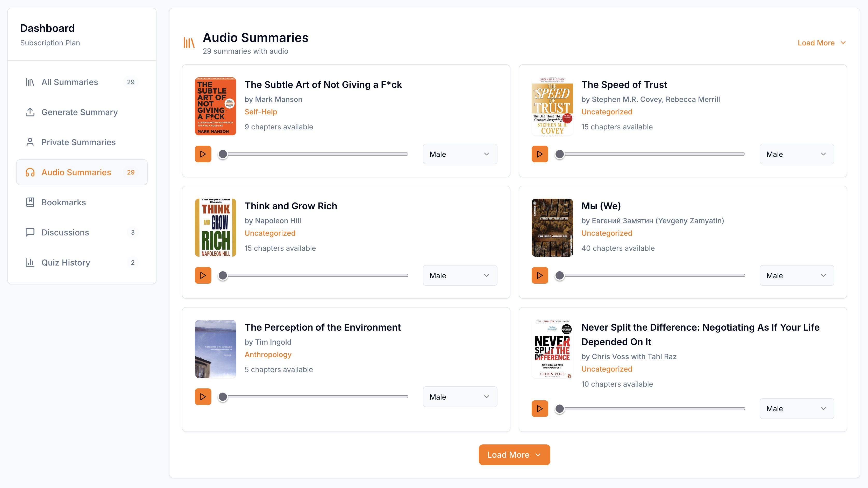Open the Discussions page
This screenshot has height=488, width=868.
pyautogui.click(x=65, y=232)
